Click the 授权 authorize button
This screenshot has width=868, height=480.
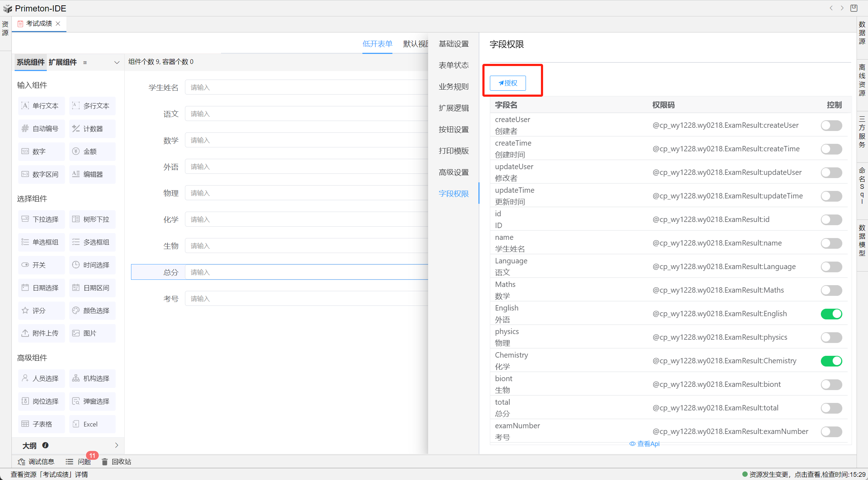(x=507, y=83)
